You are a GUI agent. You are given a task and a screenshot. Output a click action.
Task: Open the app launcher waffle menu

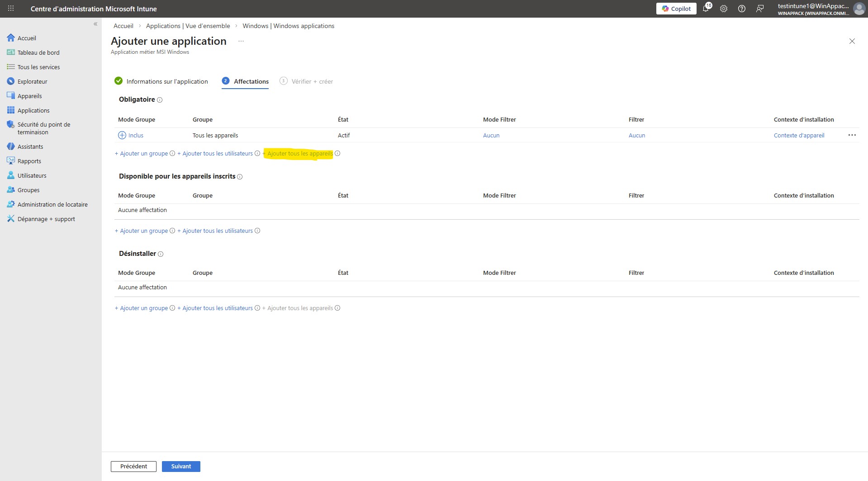point(10,8)
